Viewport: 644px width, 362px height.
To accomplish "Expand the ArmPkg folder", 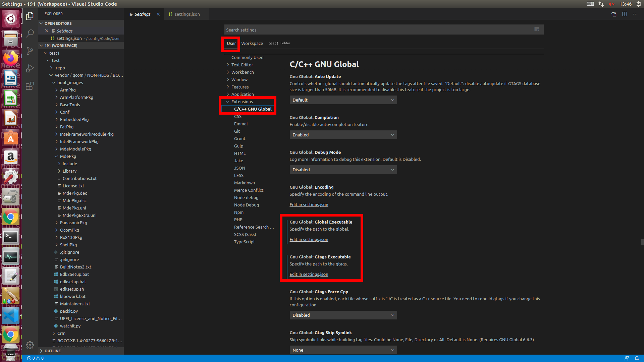I will point(67,90).
